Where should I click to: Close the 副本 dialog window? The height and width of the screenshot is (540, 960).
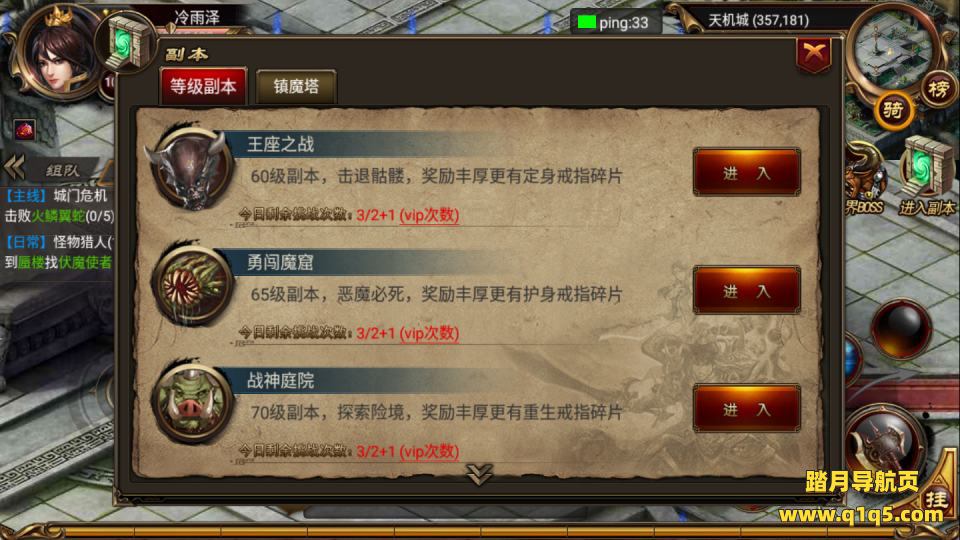pyautogui.click(x=814, y=54)
